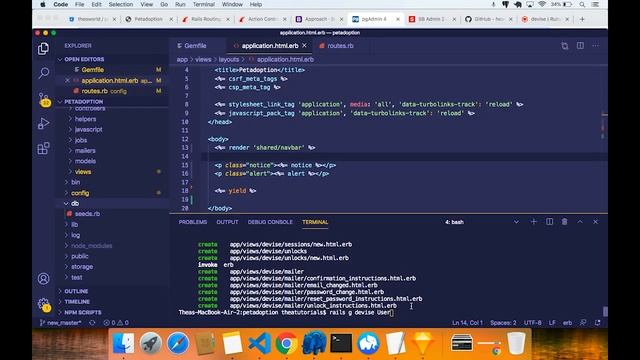This screenshot has height=360, width=640.
Task: Click the new_master branch in status bar
Action: point(61,322)
